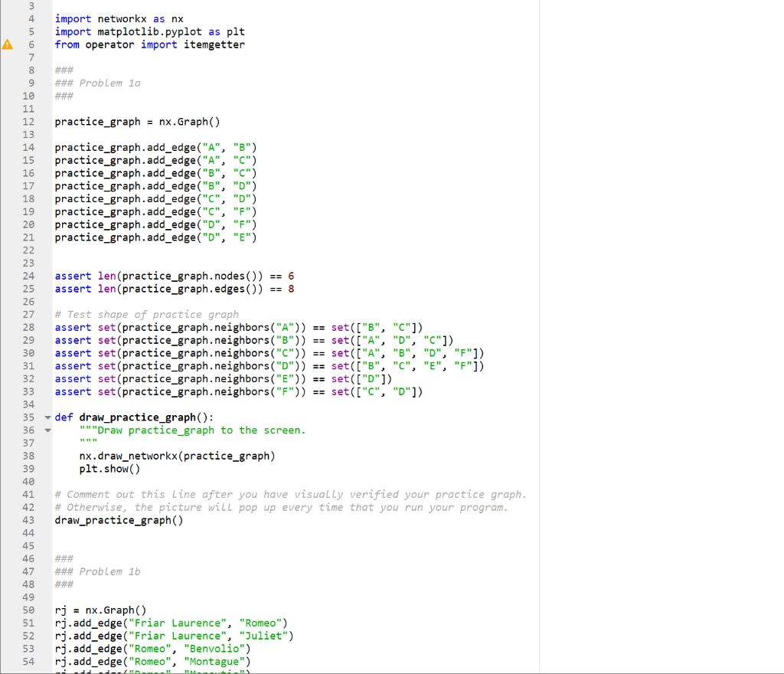Click the '# Otherwise, the picture will pop up' comment
The image size is (784, 674).
[x=282, y=508]
